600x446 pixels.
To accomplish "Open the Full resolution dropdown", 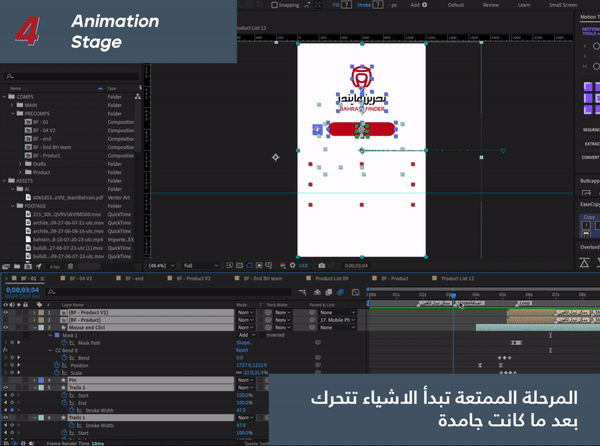I will click(200, 265).
